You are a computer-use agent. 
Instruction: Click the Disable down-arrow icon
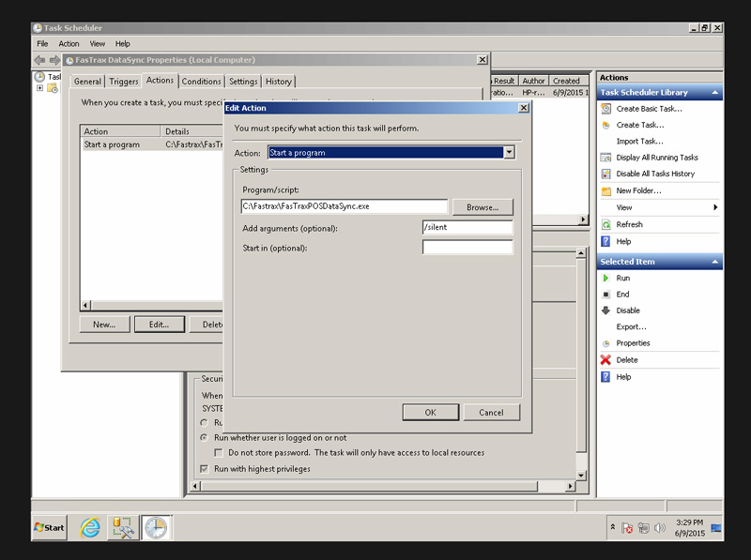coord(605,310)
